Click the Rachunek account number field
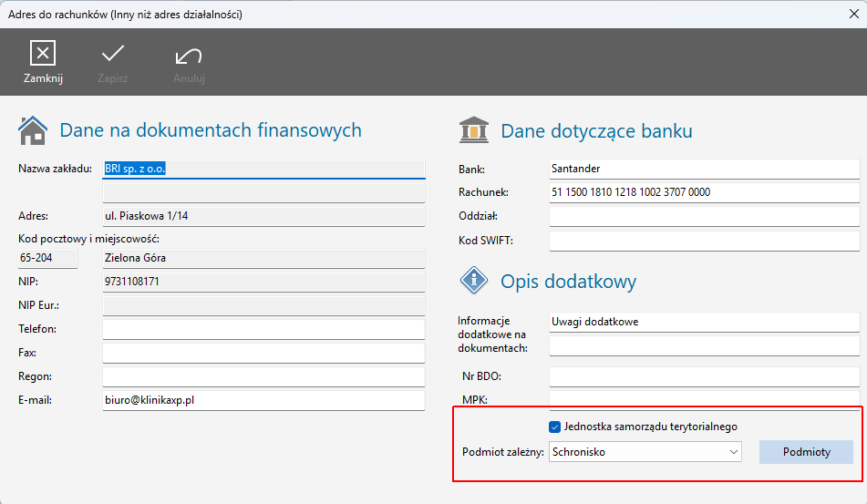Image resolution: width=867 pixels, height=504 pixels. click(x=704, y=192)
